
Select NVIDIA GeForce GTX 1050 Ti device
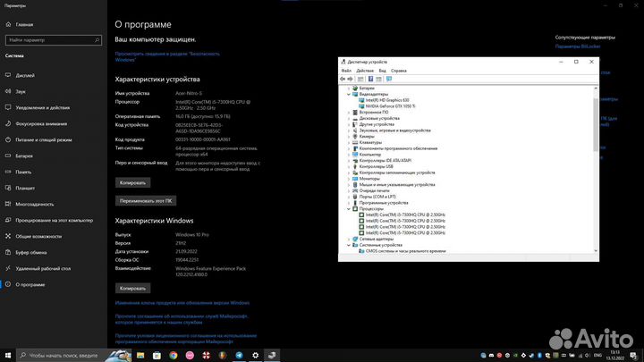(390, 106)
